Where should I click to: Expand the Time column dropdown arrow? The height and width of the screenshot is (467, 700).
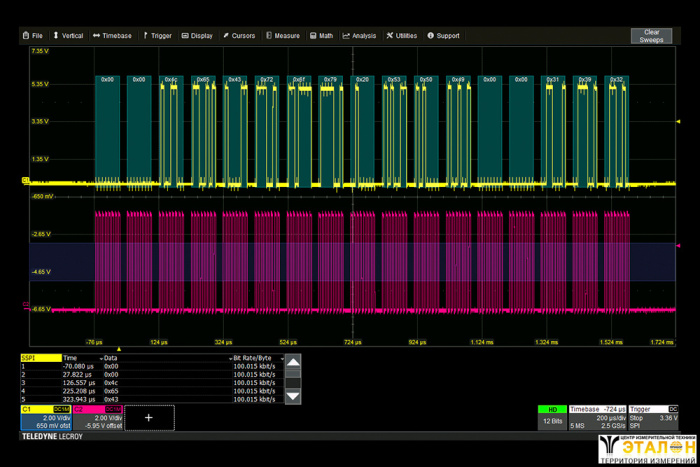(x=102, y=357)
